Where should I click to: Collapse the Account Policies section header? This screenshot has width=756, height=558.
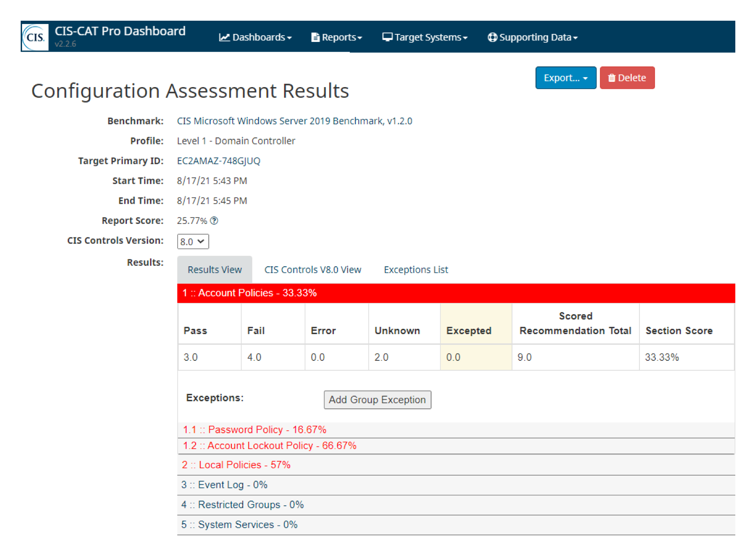pyautogui.click(x=456, y=293)
